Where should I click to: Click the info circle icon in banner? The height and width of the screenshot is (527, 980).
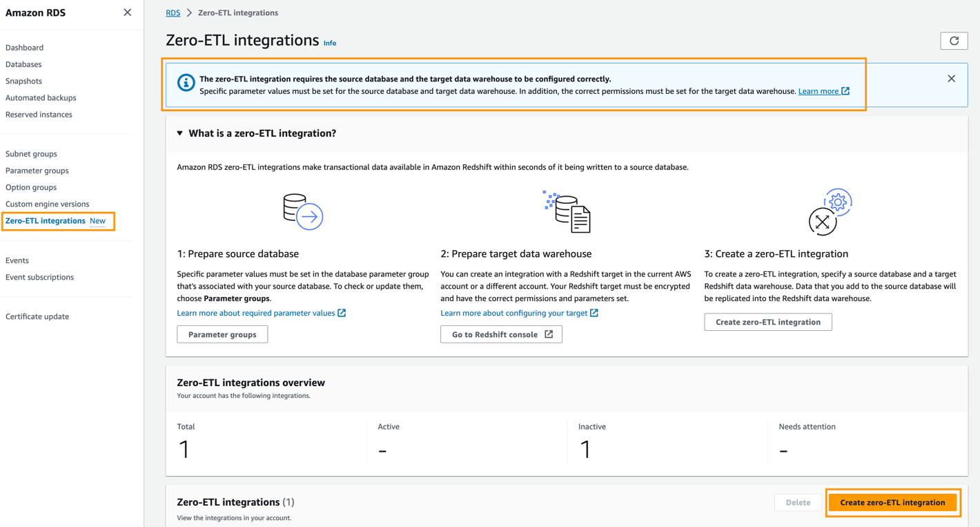[186, 83]
